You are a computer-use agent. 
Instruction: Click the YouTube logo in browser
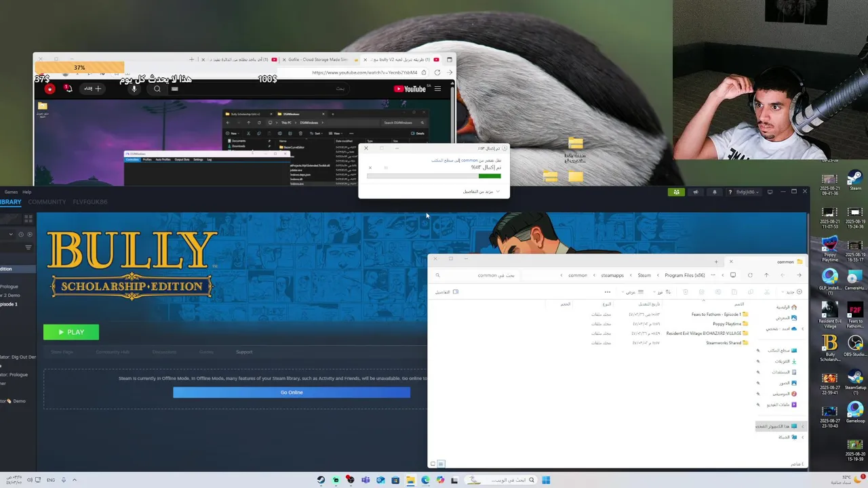point(410,89)
